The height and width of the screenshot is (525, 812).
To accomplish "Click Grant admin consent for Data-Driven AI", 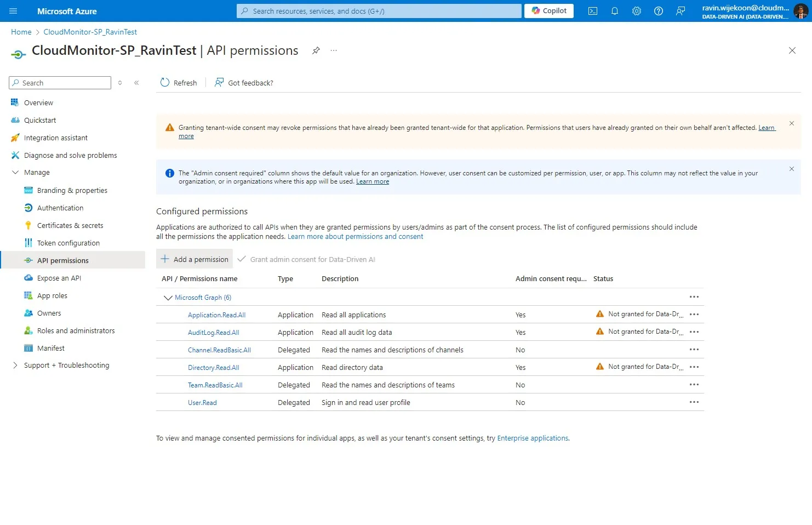I will tap(306, 259).
